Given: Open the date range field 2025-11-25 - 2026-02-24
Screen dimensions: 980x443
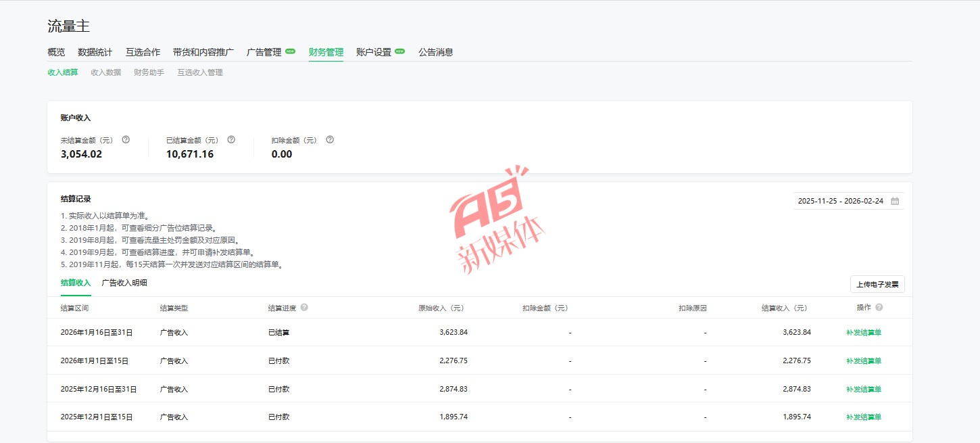Looking at the screenshot, I should pos(840,201).
